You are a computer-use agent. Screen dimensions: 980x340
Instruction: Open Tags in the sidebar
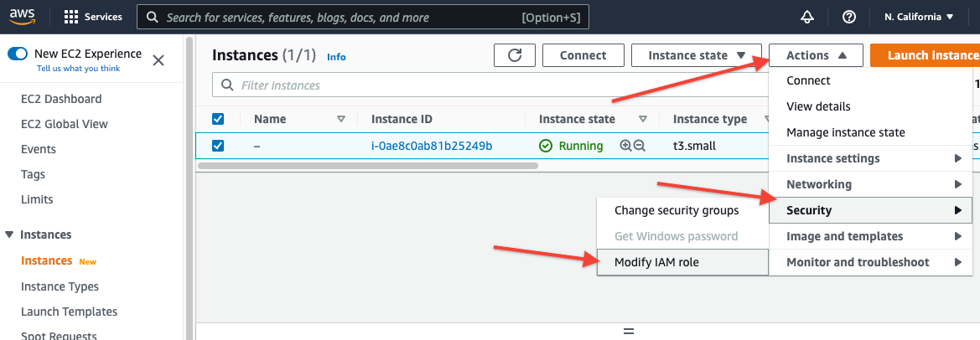click(x=34, y=175)
